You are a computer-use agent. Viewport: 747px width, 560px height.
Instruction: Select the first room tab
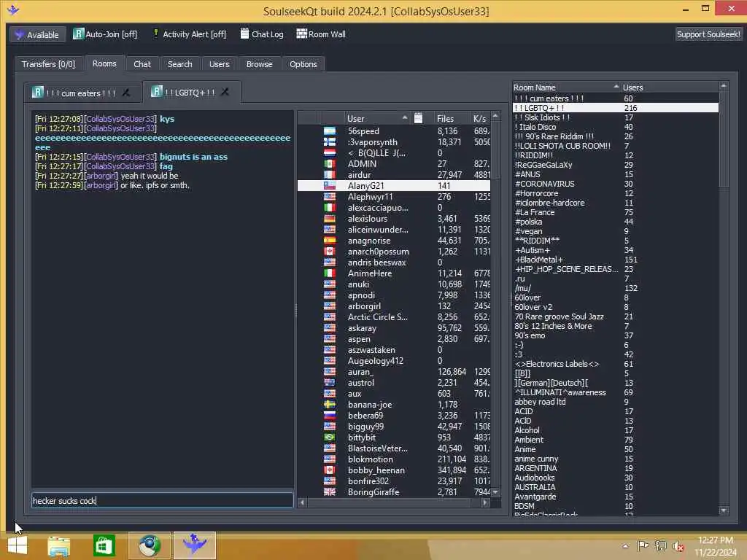(x=83, y=93)
